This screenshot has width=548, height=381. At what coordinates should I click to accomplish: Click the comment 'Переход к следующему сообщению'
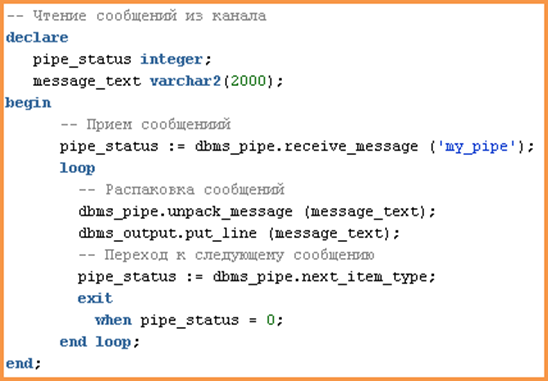coord(239,255)
